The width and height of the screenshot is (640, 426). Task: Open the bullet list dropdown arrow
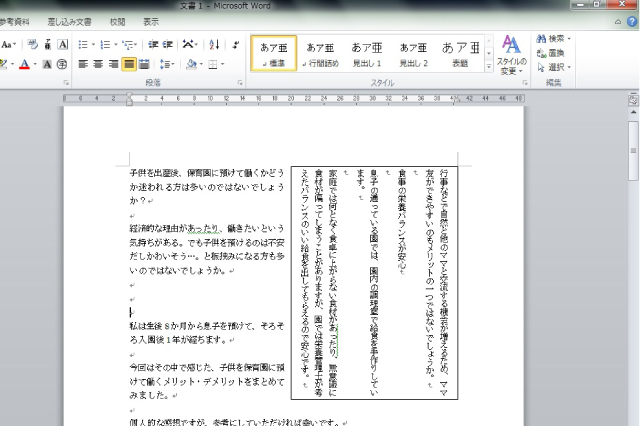93,44
